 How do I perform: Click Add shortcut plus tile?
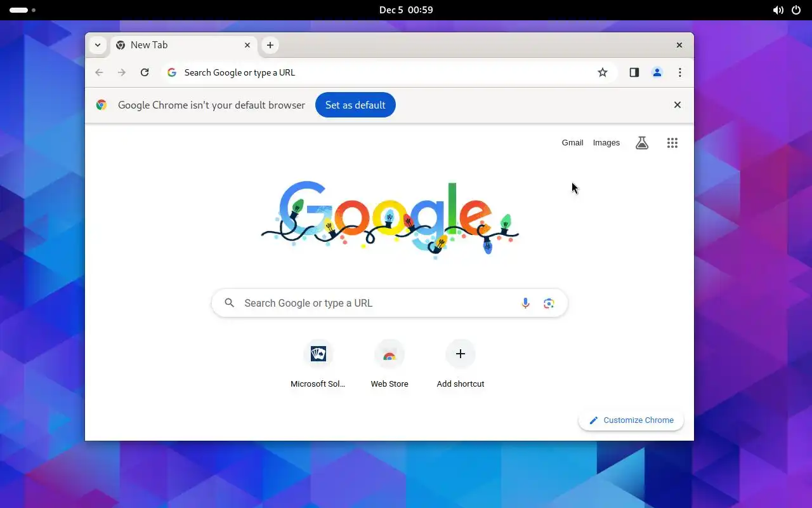[461, 364]
